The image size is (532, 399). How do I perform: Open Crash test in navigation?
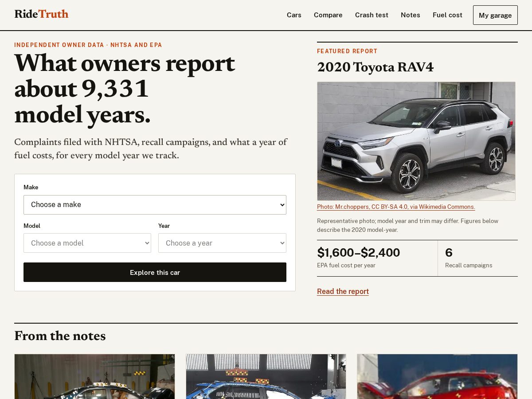[x=372, y=15]
